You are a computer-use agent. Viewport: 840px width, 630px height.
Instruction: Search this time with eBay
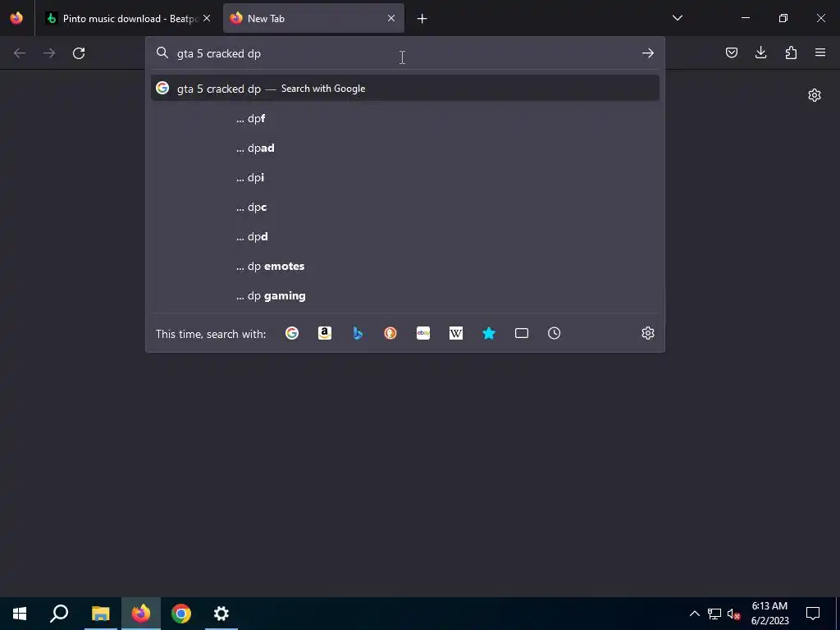pos(423,333)
